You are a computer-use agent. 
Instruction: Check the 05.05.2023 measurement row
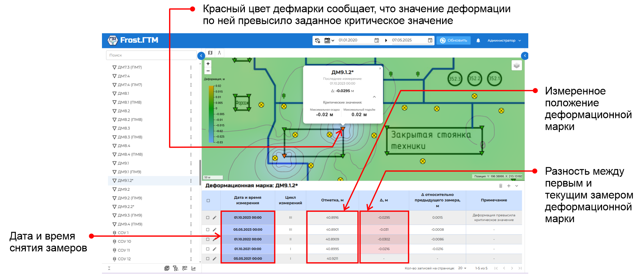208,230
